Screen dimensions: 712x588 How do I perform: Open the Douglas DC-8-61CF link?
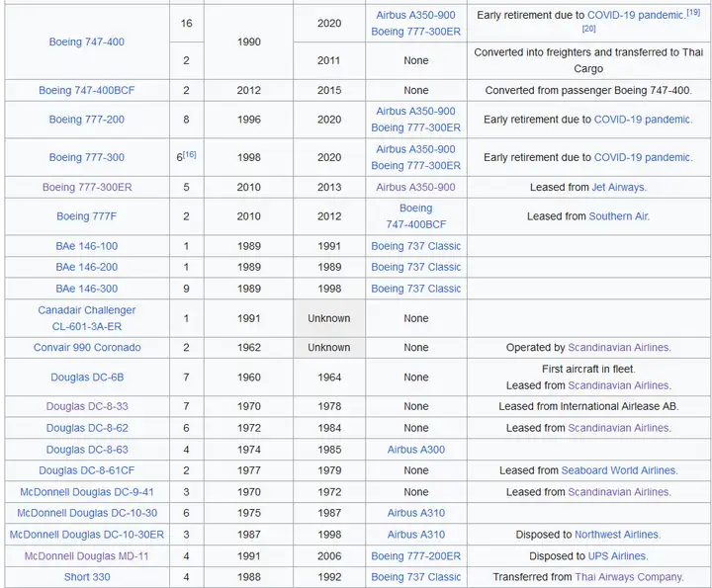coord(87,470)
